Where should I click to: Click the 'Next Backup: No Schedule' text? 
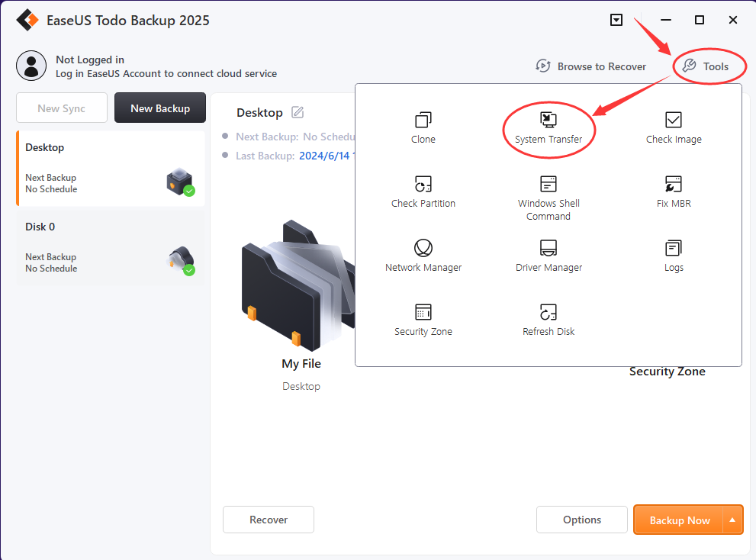point(295,137)
